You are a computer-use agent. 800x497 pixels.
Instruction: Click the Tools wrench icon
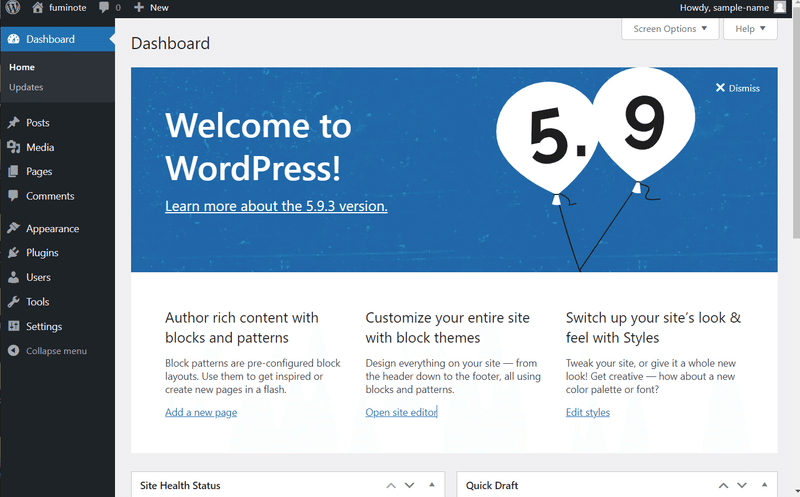[13, 302]
